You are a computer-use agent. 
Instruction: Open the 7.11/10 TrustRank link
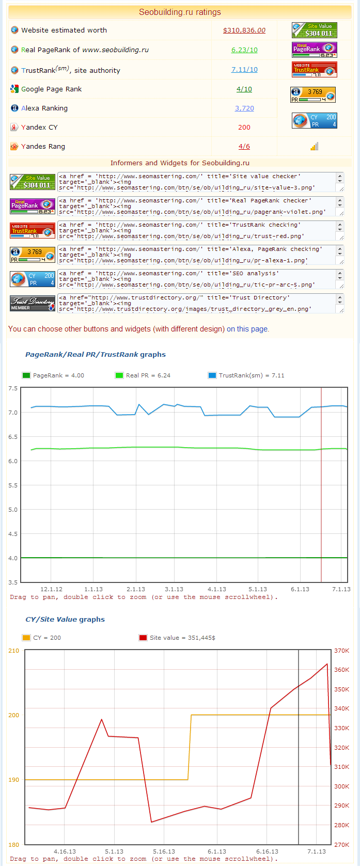coord(244,69)
